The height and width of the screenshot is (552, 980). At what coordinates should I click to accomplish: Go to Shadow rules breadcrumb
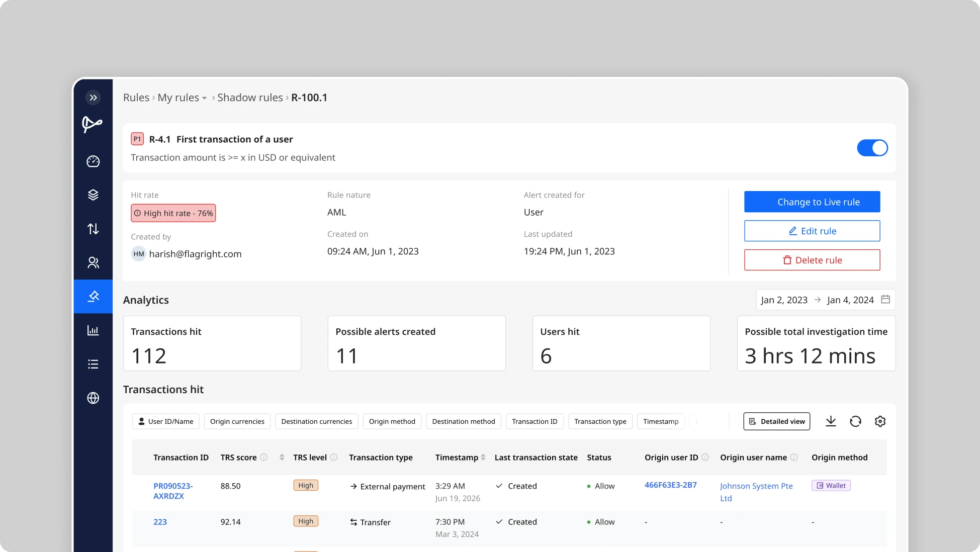(x=250, y=98)
